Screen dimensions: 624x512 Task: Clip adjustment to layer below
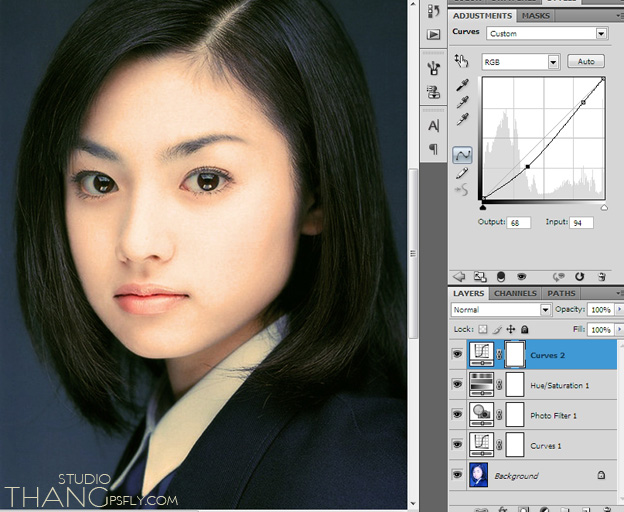(x=501, y=276)
